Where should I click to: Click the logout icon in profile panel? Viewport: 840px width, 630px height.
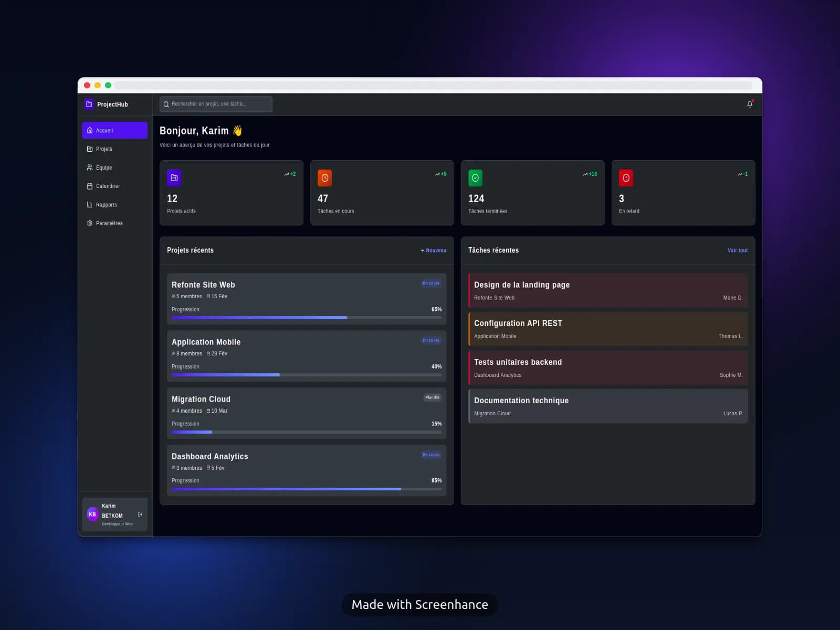(x=139, y=514)
